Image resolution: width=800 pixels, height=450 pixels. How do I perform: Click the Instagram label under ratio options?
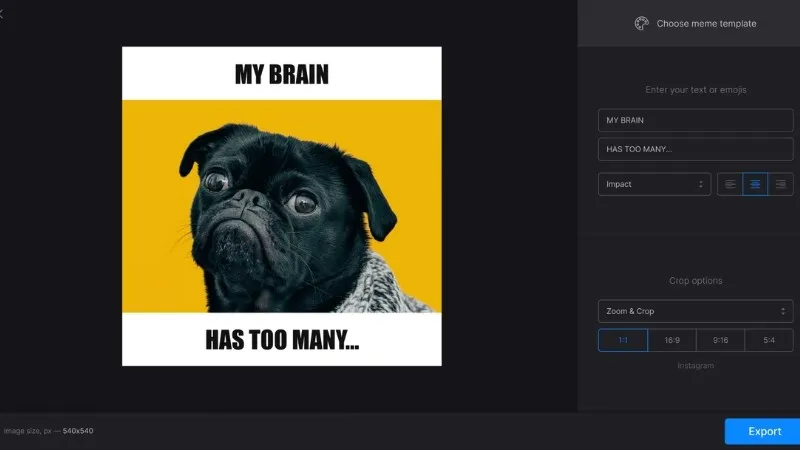pos(695,366)
